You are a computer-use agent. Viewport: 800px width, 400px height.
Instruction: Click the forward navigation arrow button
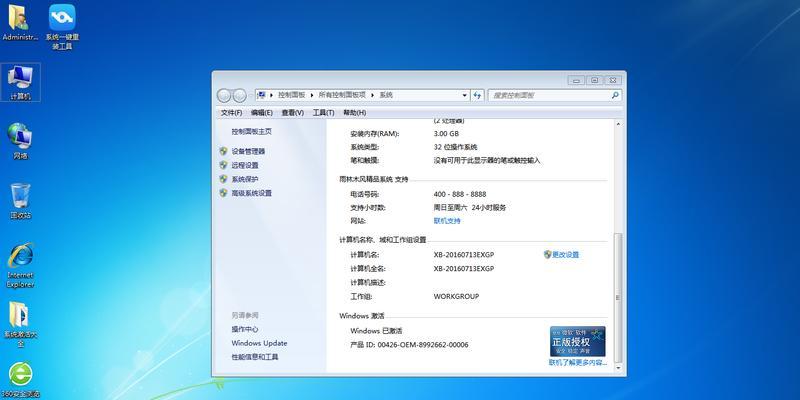click(x=239, y=95)
